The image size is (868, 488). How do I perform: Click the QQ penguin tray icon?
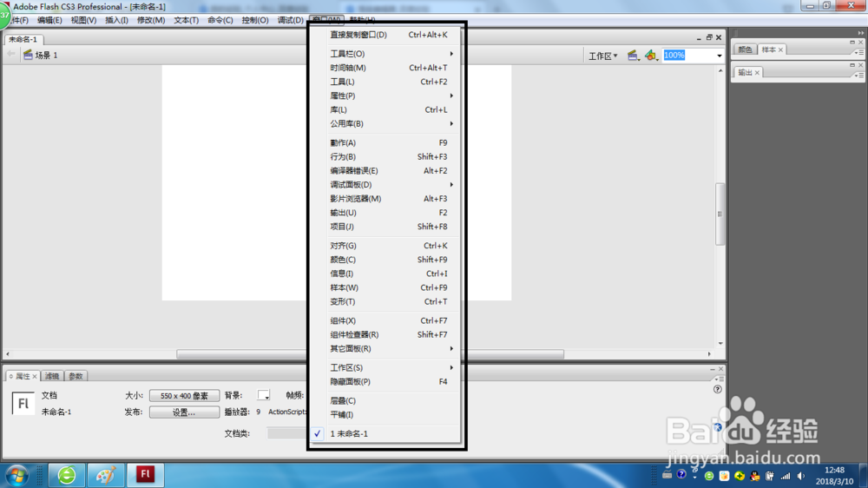click(x=755, y=476)
